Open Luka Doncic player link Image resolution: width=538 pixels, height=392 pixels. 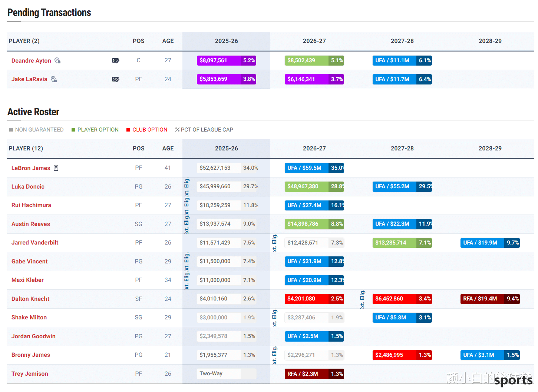28,186
